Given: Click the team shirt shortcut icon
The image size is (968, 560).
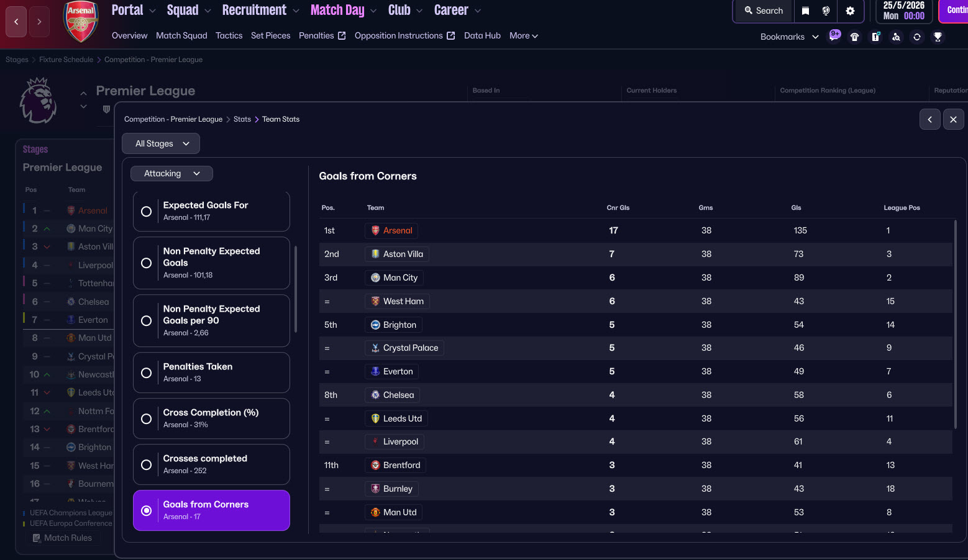Looking at the screenshot, I should point(855,37).
